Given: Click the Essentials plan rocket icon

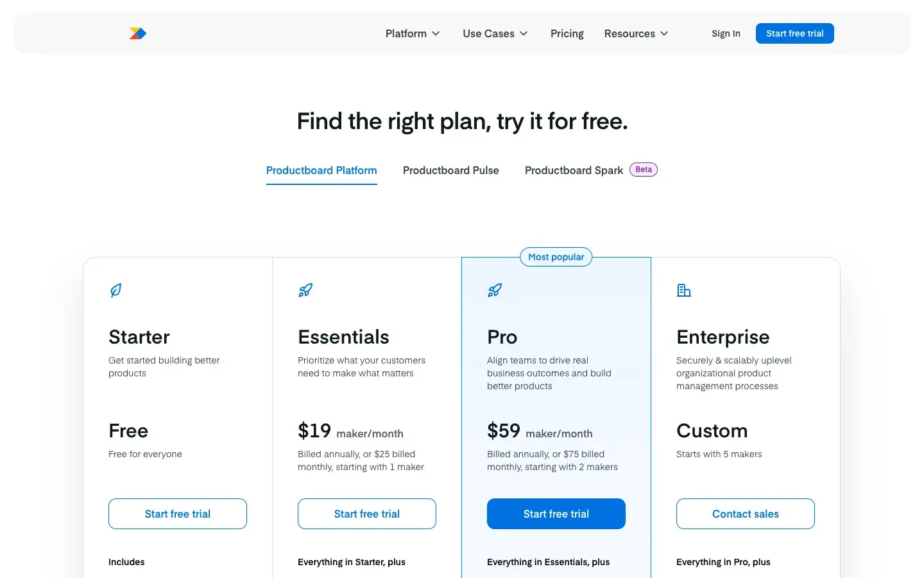Looking at the screenshot, I should 305,290.
